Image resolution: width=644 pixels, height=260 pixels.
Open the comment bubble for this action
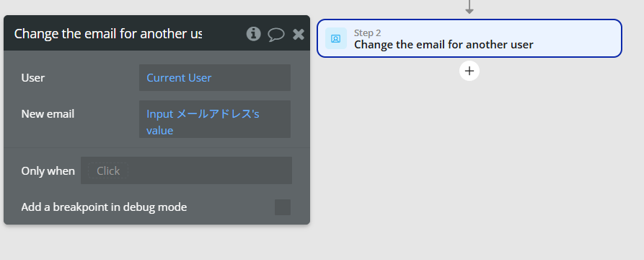pos(276,35)
